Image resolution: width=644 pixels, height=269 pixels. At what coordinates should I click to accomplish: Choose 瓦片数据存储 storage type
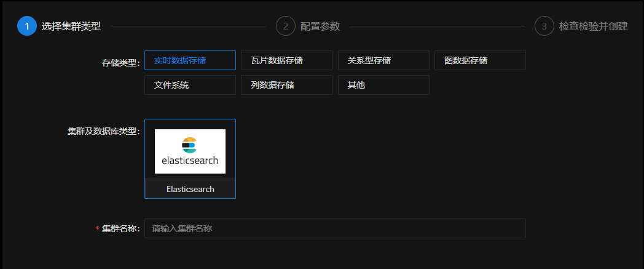(x=287, y=60)
